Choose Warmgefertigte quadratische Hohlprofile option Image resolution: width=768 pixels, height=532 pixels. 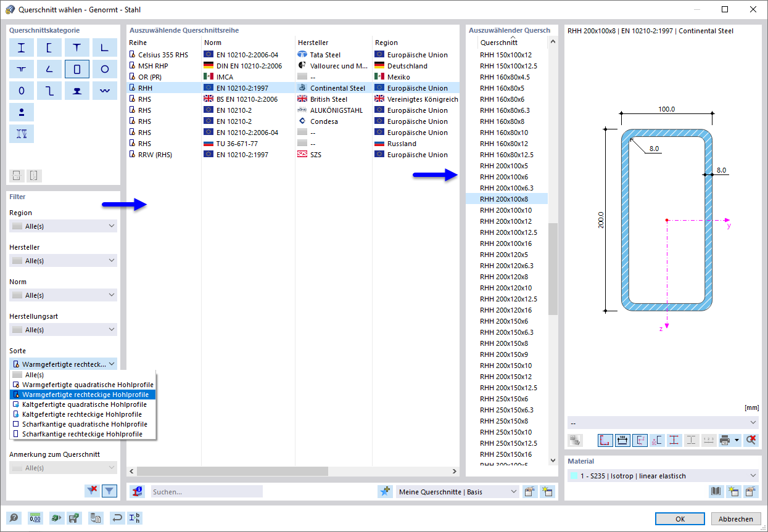[x=83, y=385]
